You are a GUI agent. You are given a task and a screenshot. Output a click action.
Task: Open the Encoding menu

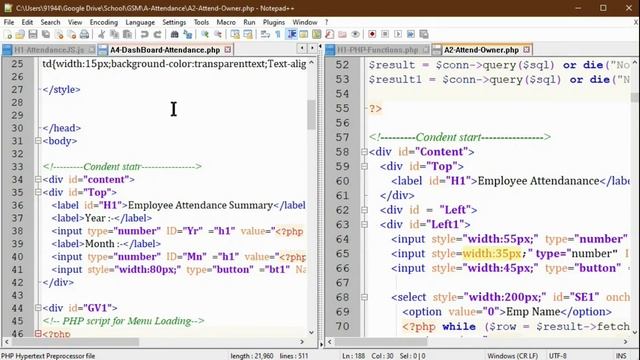pos(104,22)
